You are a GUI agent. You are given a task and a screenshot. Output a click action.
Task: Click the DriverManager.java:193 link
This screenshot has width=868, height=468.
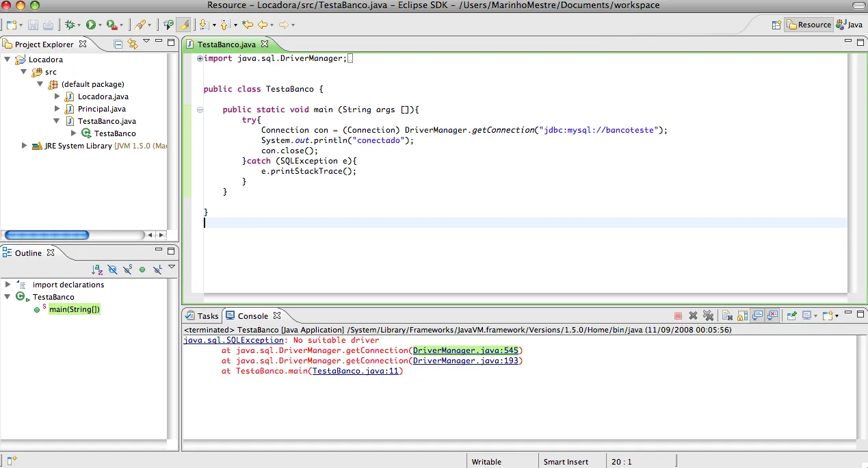point(466,361)
